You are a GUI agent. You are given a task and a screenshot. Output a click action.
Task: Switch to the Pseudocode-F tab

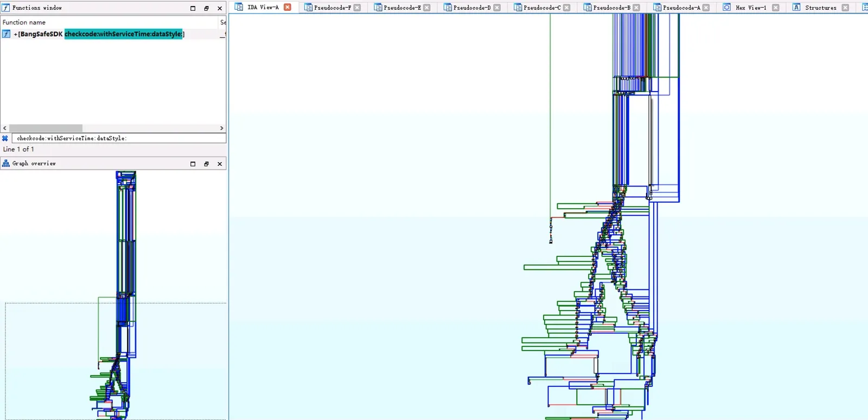(x=333, y=8)
